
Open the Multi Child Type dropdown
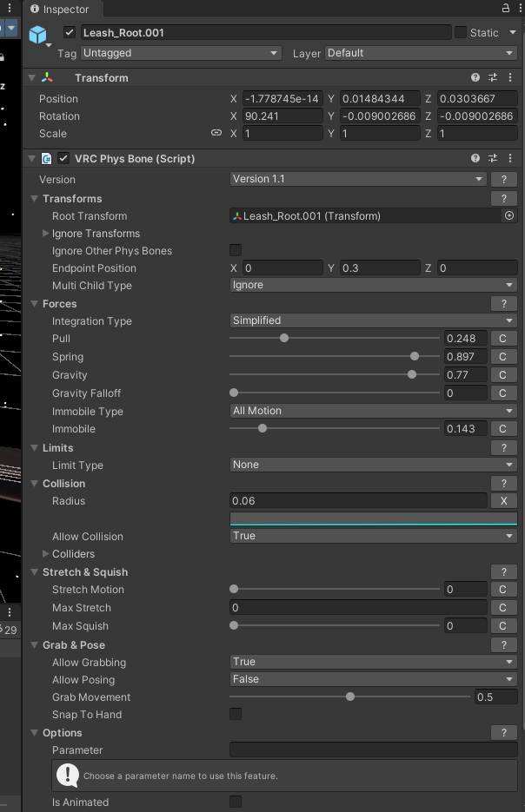coord(373,285)
